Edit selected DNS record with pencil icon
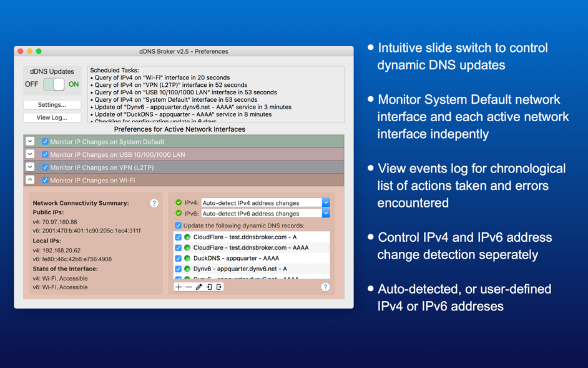 [x=199, y=287]
